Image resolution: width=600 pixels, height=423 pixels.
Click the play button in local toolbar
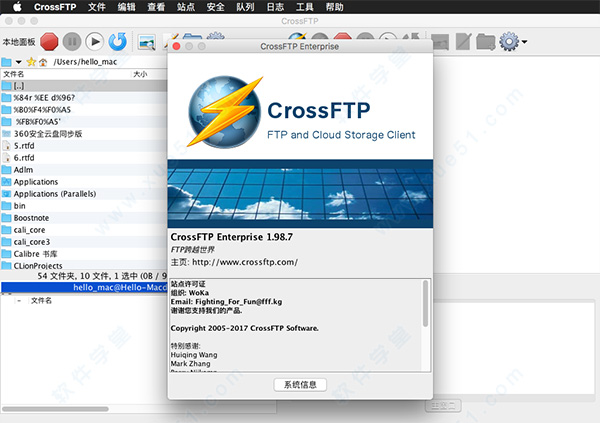coord(95,41)
